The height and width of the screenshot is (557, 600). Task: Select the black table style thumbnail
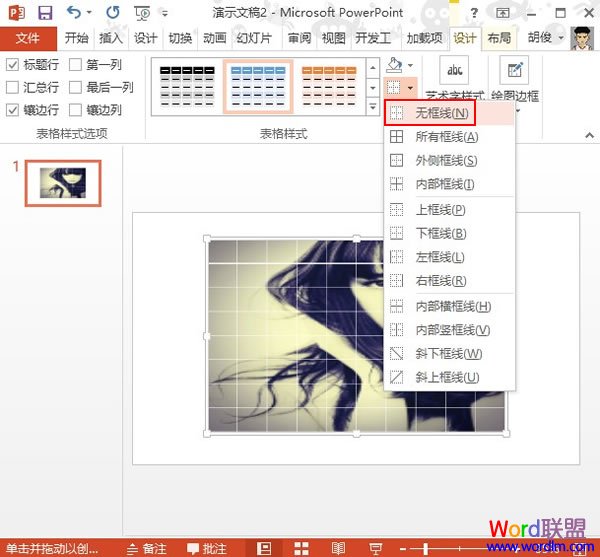pyautogui.click(x=187, y=86)
